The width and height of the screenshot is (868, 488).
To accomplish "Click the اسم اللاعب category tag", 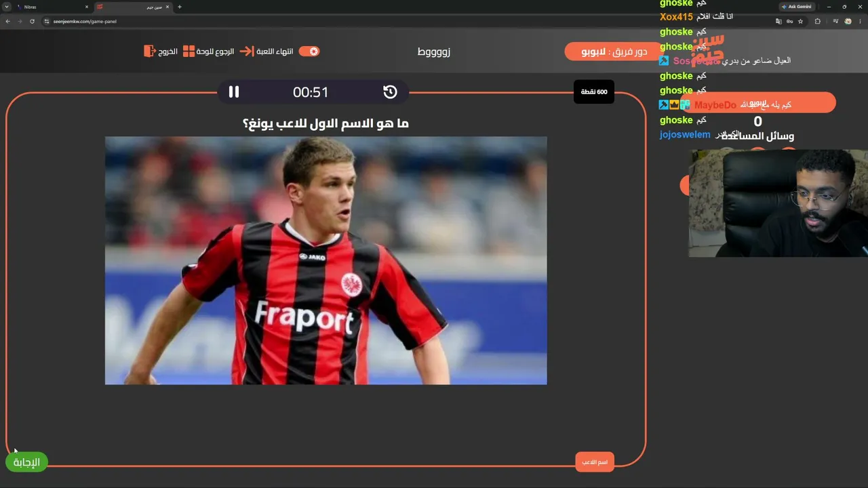I will pos(595,462).
